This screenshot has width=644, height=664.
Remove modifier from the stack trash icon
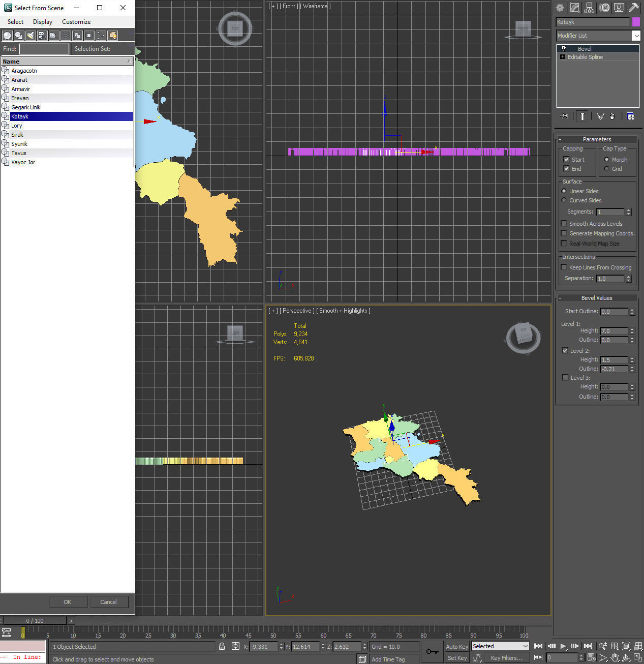pos(612,116)
